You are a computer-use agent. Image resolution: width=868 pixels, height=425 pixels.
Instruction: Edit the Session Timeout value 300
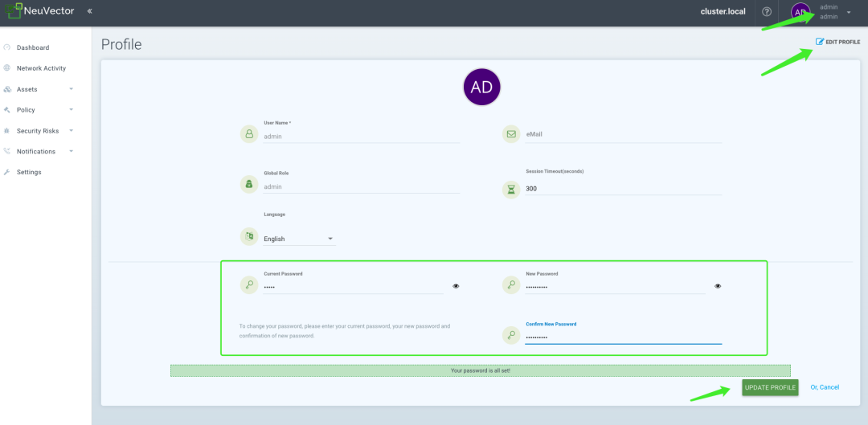pos(624,188)
